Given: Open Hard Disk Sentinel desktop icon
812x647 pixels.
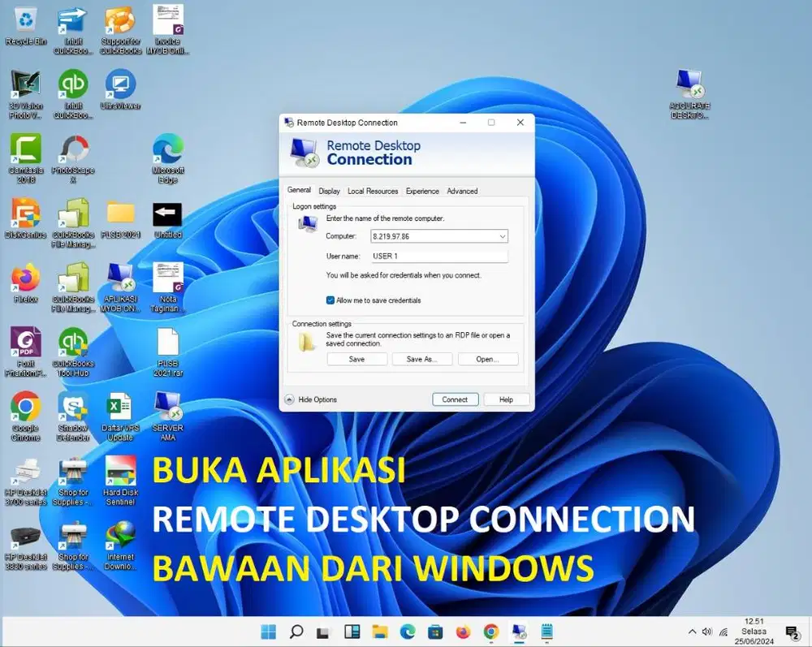Looking at the screenshot, I should pos(121,472).
